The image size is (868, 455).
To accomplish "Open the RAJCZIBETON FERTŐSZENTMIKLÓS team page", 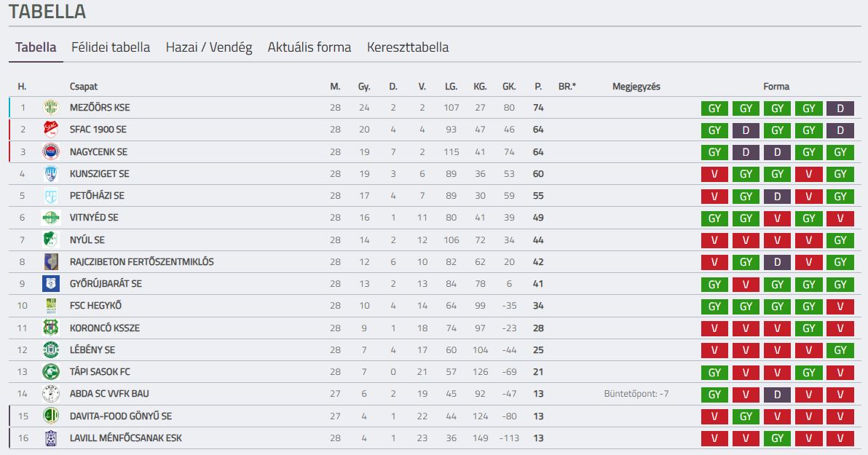I will click(142, 262).
